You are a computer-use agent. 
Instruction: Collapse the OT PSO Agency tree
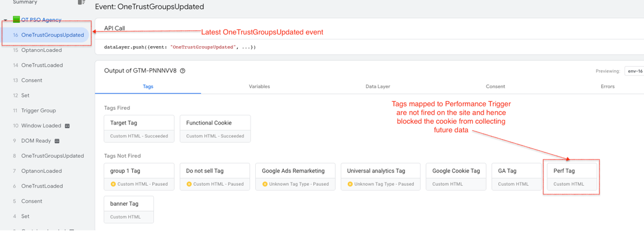coord(6,20)
